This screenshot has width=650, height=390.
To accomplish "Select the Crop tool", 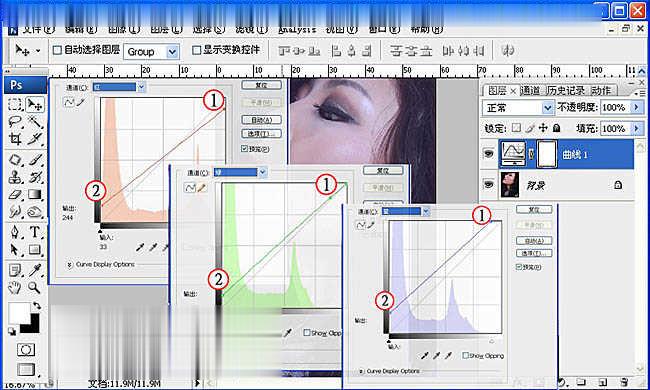I will (15, 138).
